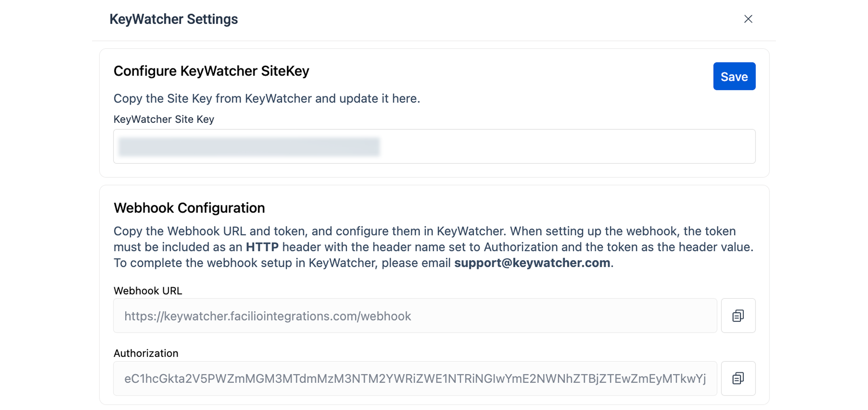Click the Authorization label
This screenshot has width=868, height=410.
click(x=145, y=353)
